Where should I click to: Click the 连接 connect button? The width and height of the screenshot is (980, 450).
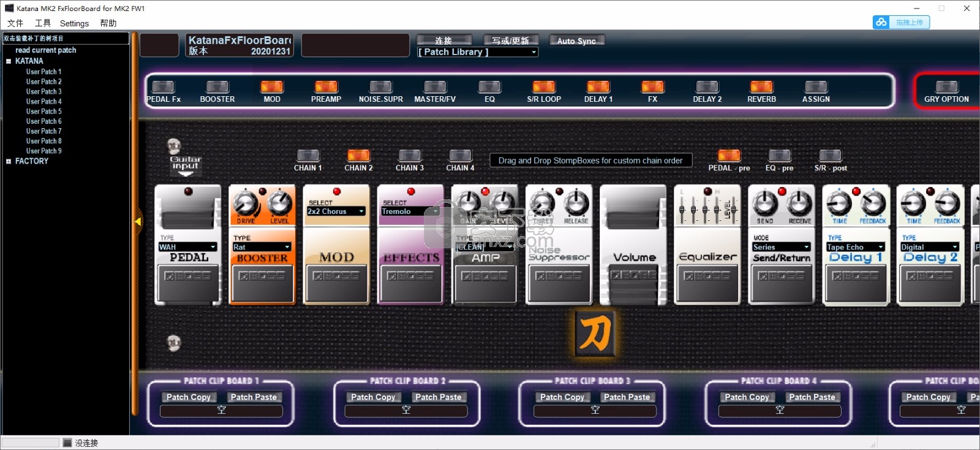click(x=444, y=40)
